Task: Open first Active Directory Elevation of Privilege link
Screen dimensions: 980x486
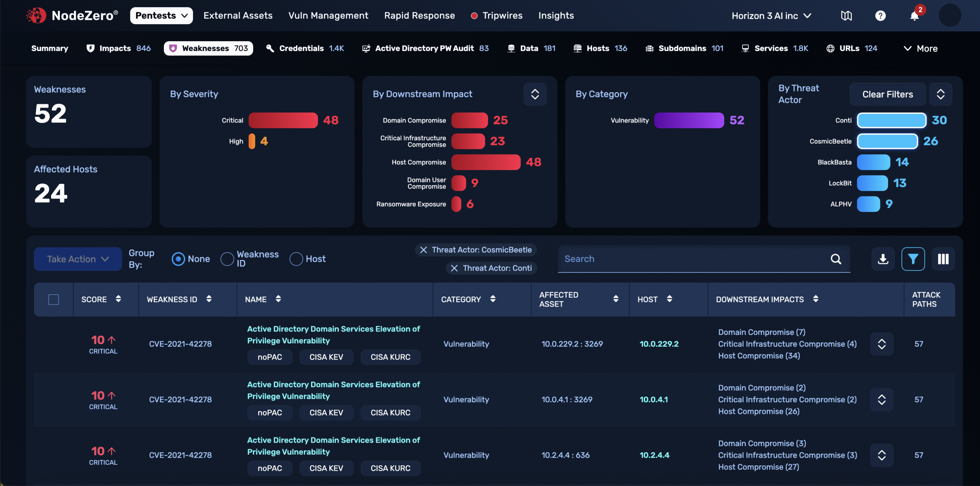Action: tap(333, 335)
